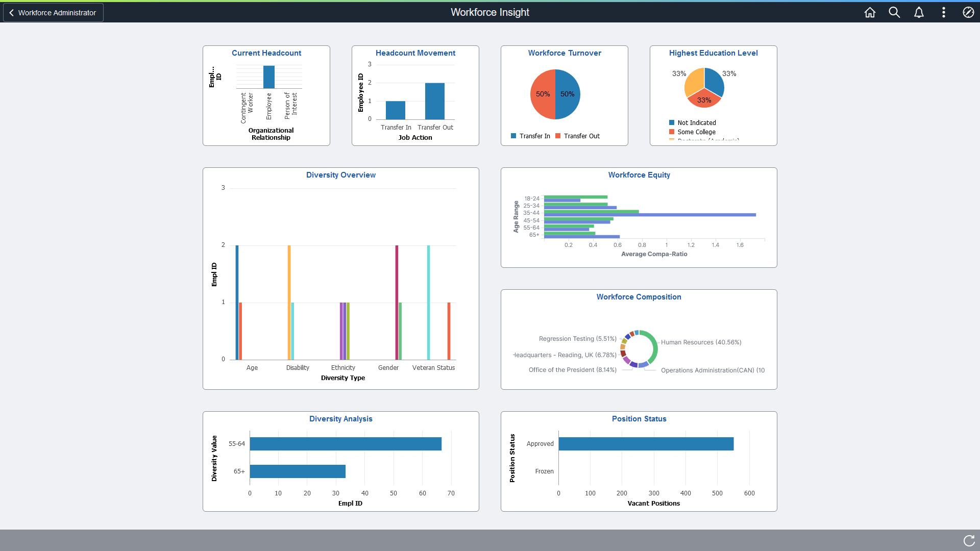Expand the Highest Education Level legend
The width and height of the screenshot is (980, 551).
tap(704, 139)
